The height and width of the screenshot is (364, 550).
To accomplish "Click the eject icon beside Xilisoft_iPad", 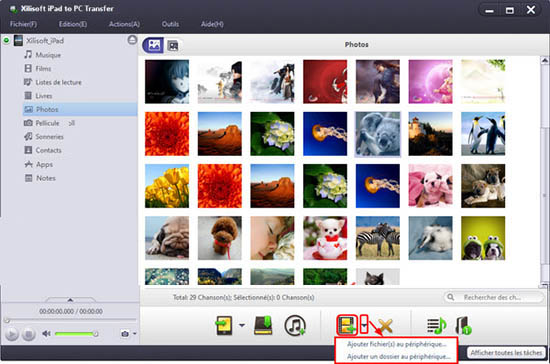I will (132, 40).
